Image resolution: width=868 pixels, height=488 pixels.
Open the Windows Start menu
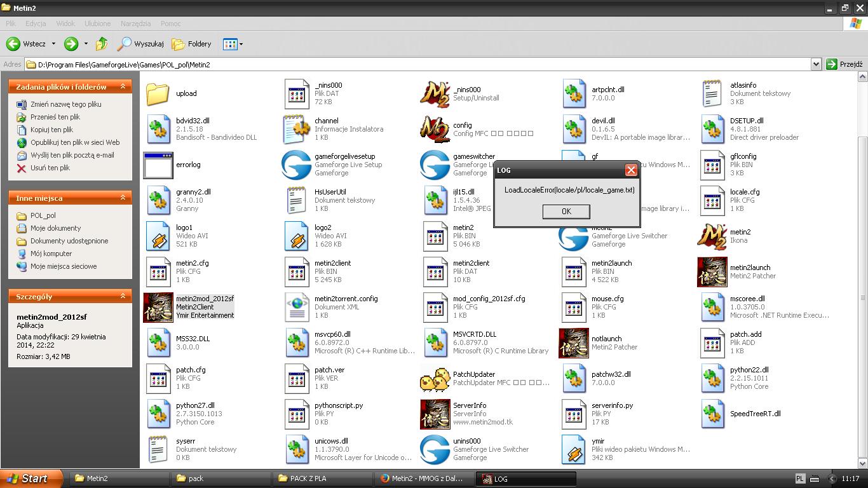32,478
